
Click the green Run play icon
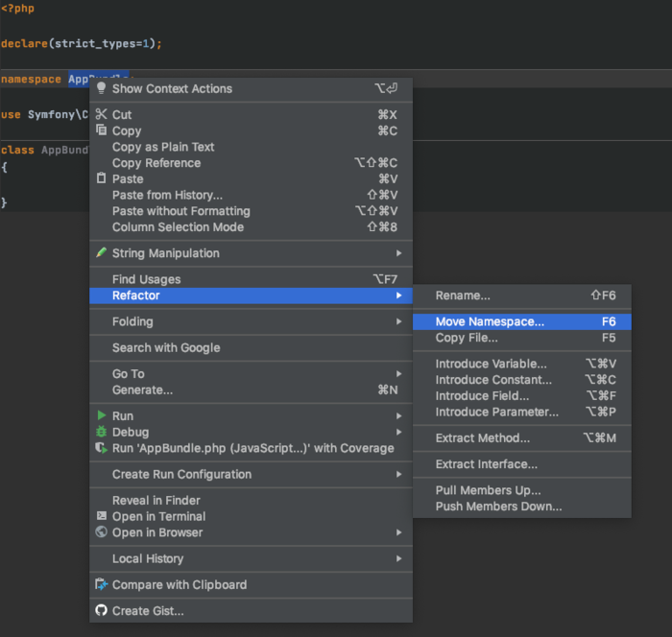101,416
